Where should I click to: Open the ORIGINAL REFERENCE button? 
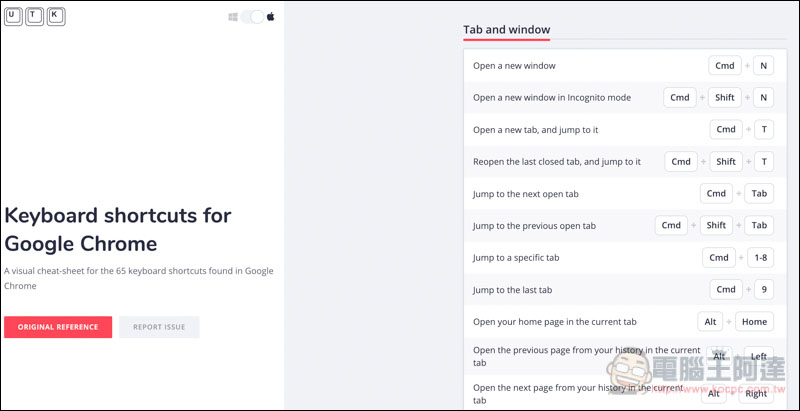(58, 327)
